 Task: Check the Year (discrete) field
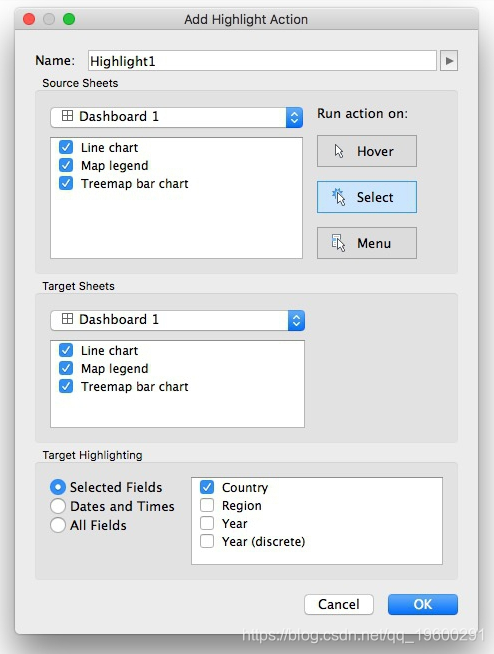(x=207, y=541)
